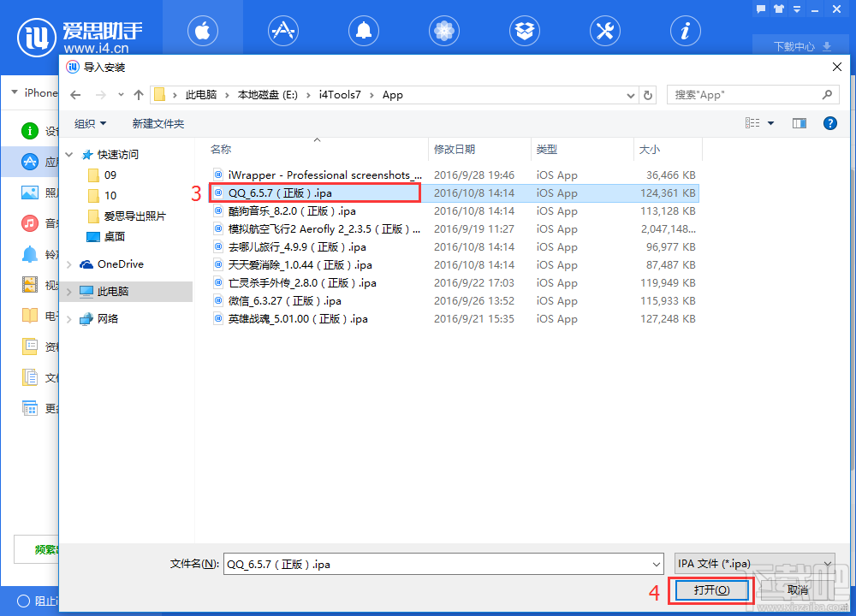The height and width of the screenshot is (616, 856).
Task: Toggle the preview pane icon
Action: coord(800,123)
